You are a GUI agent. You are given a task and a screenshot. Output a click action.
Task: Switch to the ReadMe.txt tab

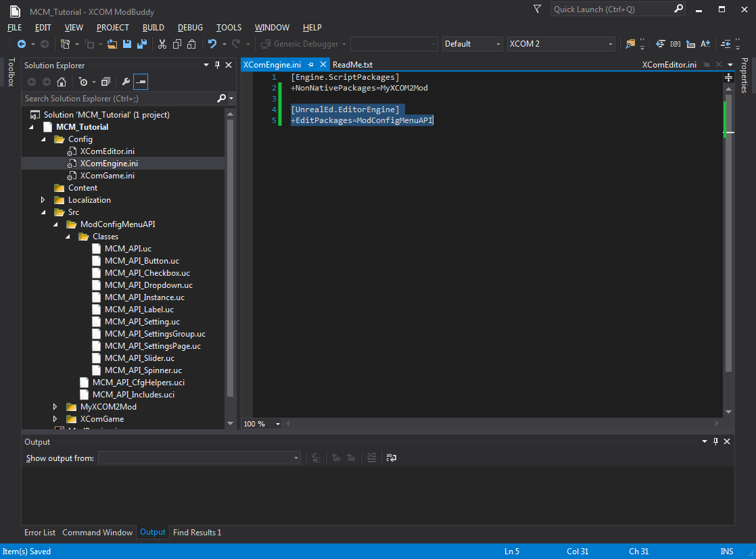352,65
